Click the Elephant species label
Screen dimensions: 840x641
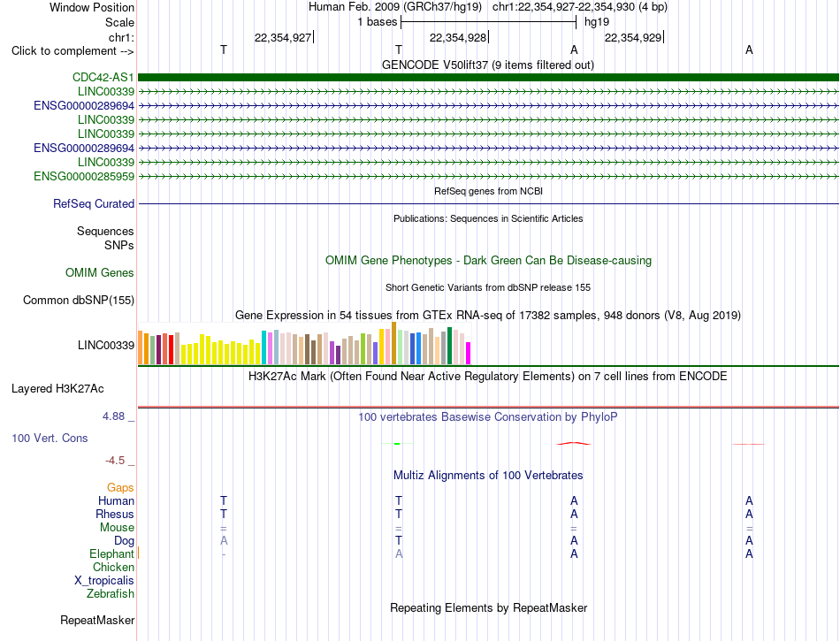click(x=111, y=554)
